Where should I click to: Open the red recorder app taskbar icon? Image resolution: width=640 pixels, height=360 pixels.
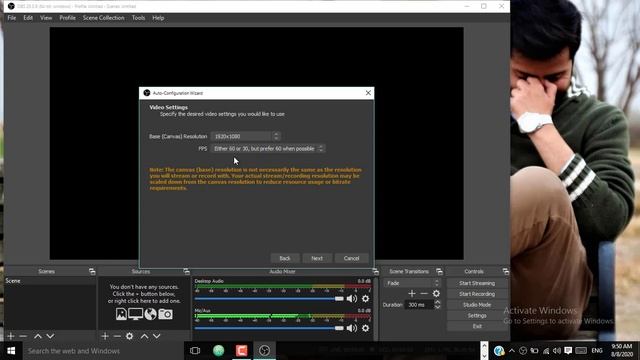(x=241, y=351)
